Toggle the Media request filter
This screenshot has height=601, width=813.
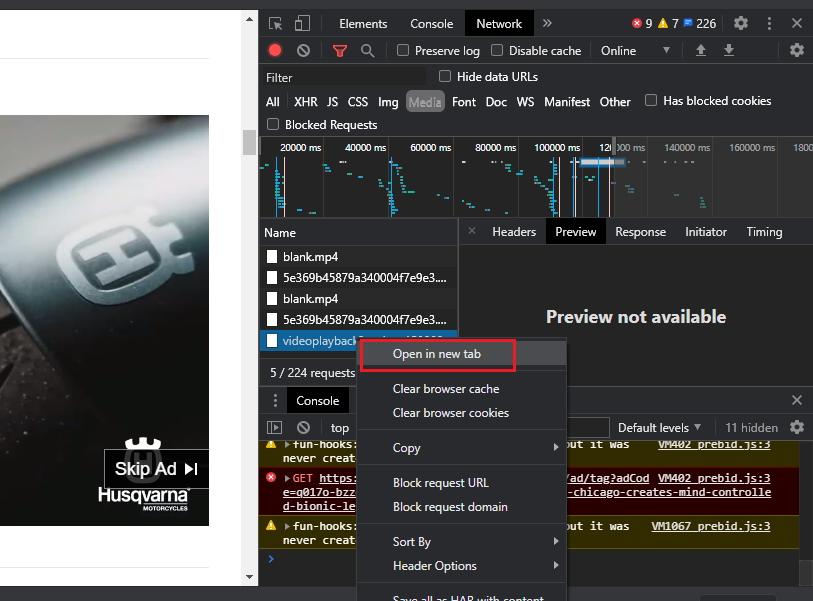[425, 102]
